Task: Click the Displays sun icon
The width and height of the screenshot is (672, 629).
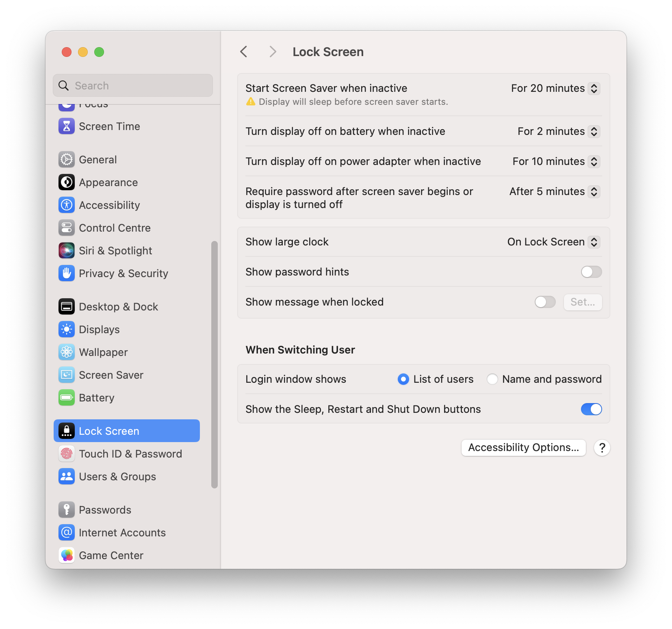Action: (x=67, y=330)
